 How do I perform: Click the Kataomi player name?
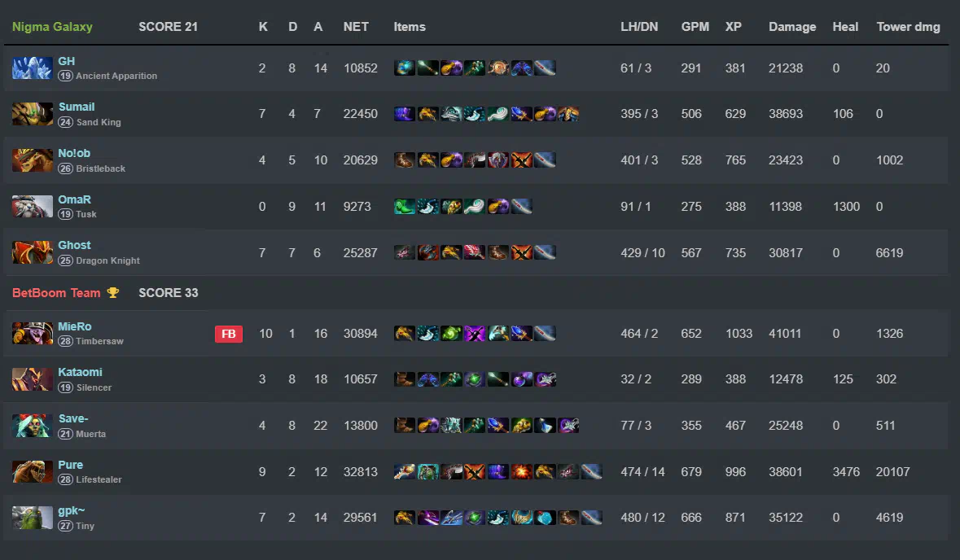point(81,372)
